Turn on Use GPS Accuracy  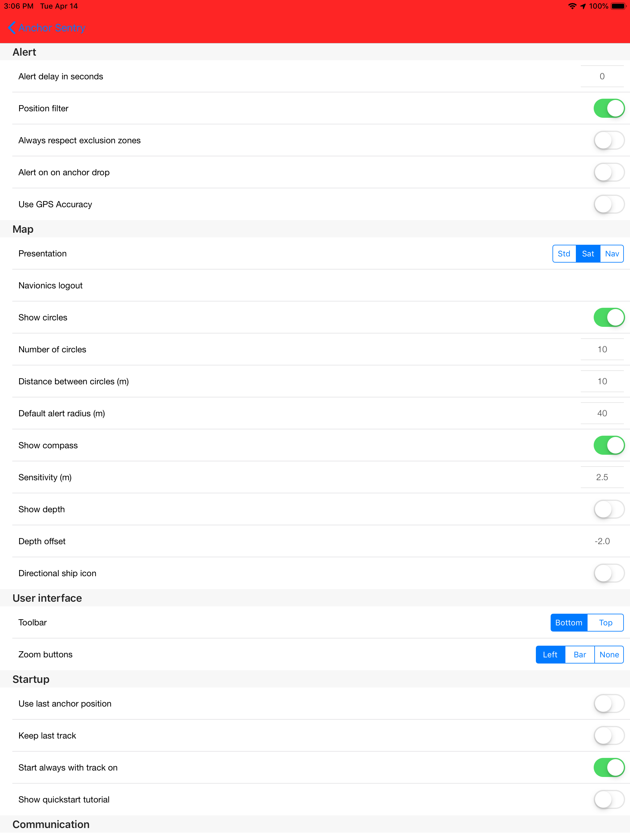pyautogui.click(x=609, y=204)
